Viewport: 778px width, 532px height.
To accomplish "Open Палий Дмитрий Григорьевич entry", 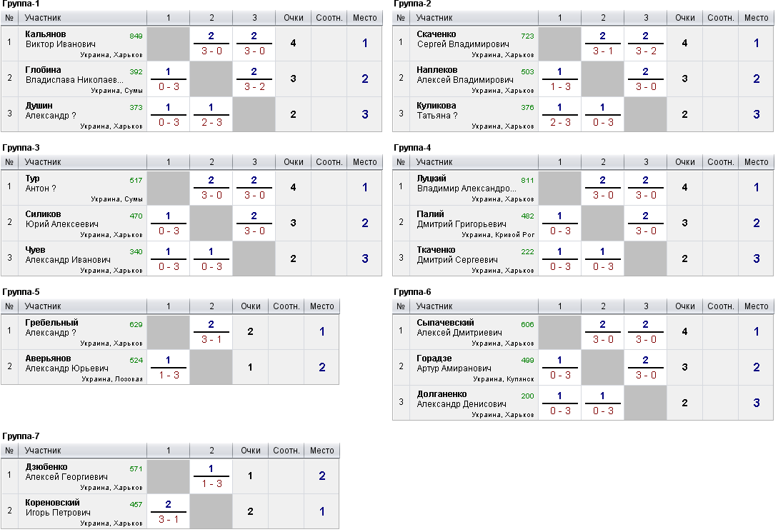I will click(462, 219).
